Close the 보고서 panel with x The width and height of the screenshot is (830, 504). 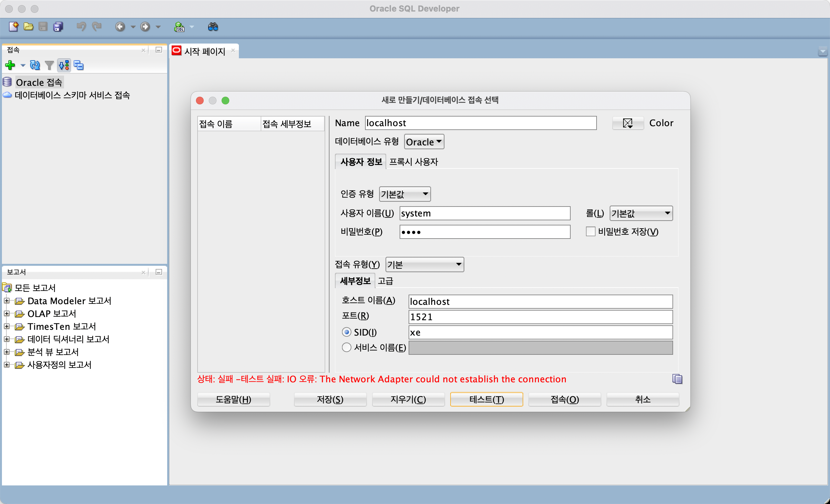143,272
